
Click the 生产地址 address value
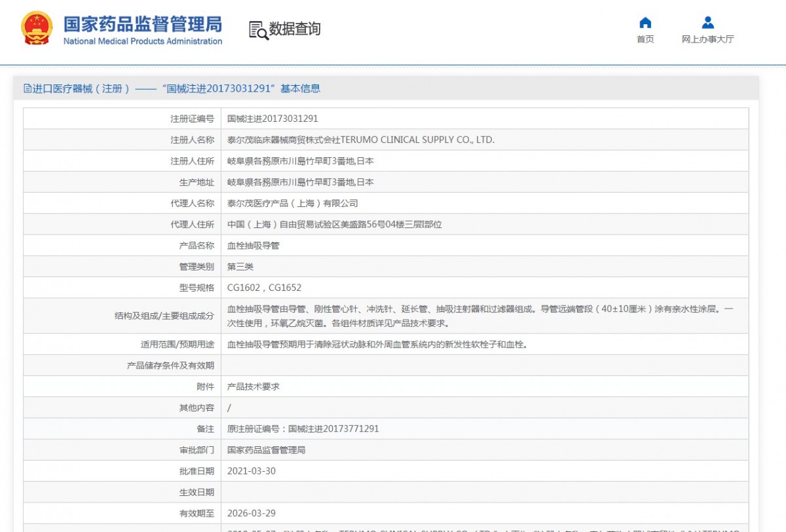click(301, 182)
